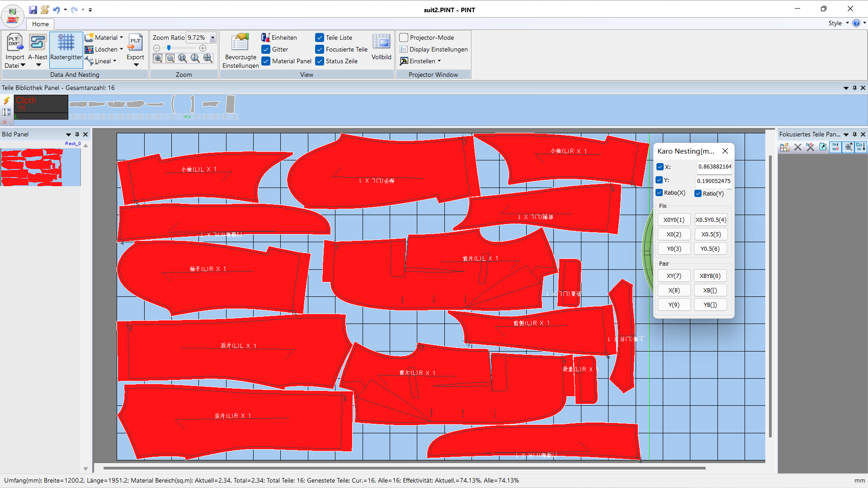Enable the Focusierte Teile checkbox
Screen dimensions: 868x488
click(x=320, y=49)
